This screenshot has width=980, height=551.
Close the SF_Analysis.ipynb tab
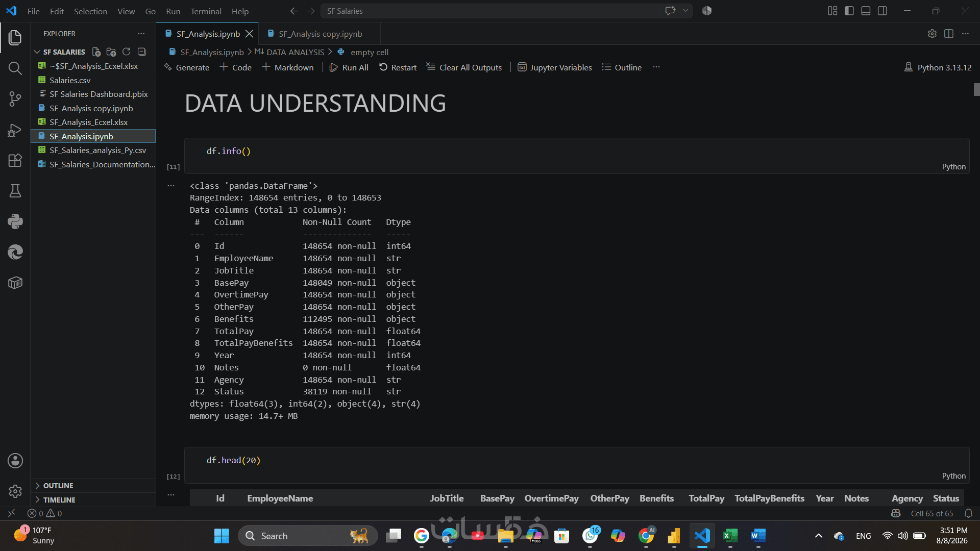[x=249, y=34]
